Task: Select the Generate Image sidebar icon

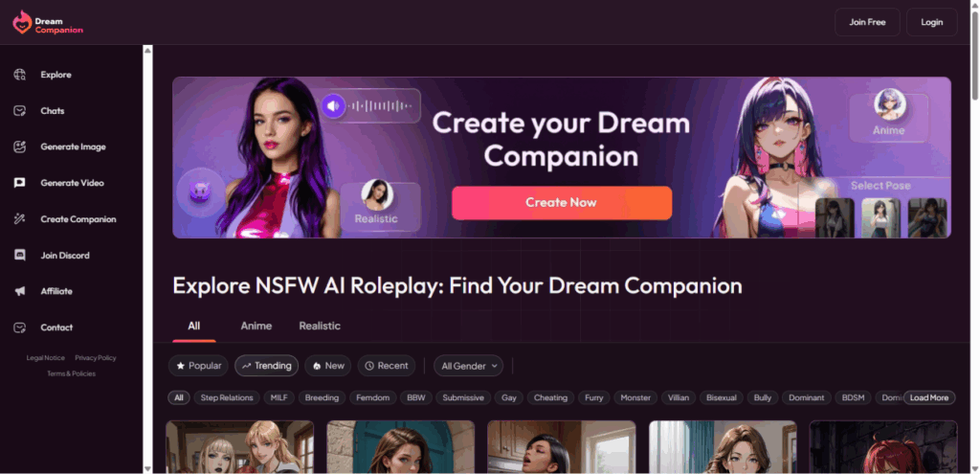Action: click(x=20, y=147)
